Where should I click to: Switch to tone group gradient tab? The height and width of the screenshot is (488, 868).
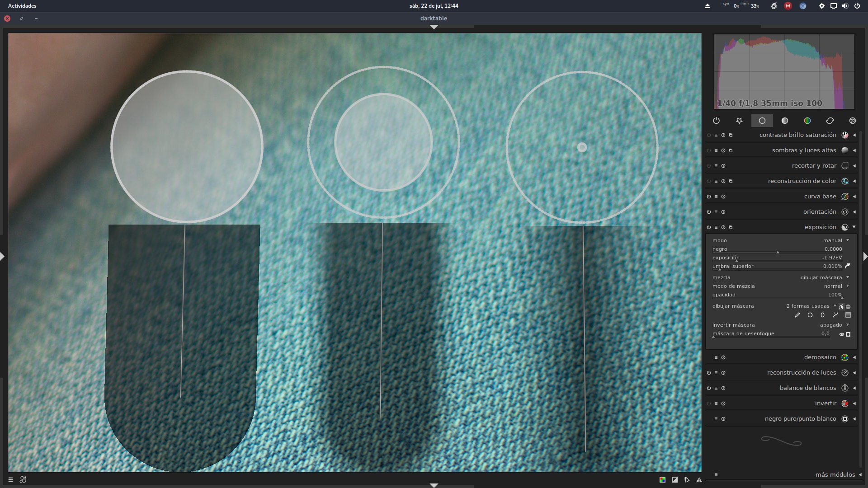[x=785, y=121]
